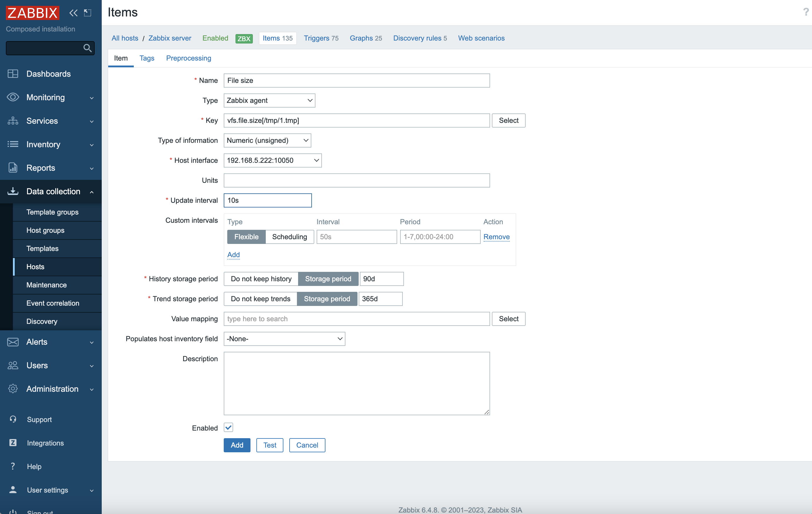Open the Type dropdown showing Zabbix agent
Screen dimensions: 812x514
tap(269, 101)
